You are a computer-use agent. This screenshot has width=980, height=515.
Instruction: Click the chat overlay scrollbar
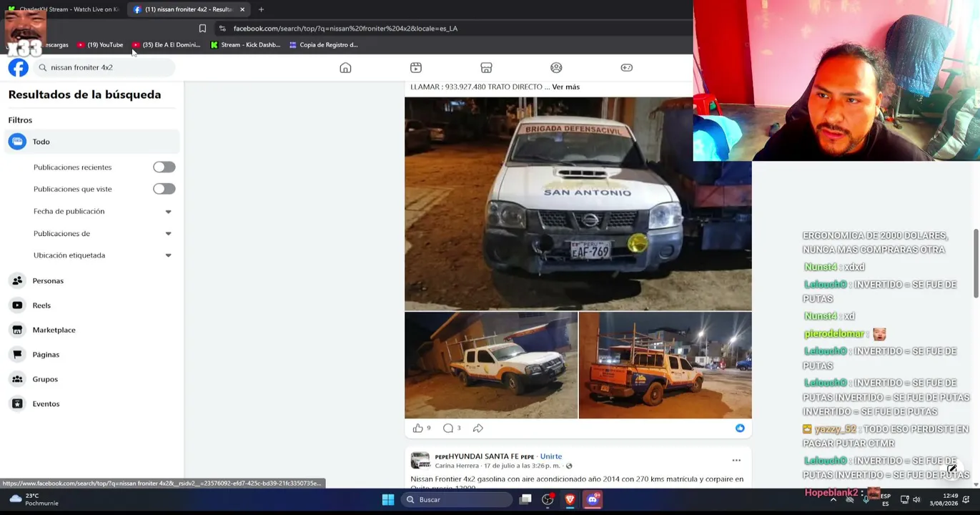[976, 262]
